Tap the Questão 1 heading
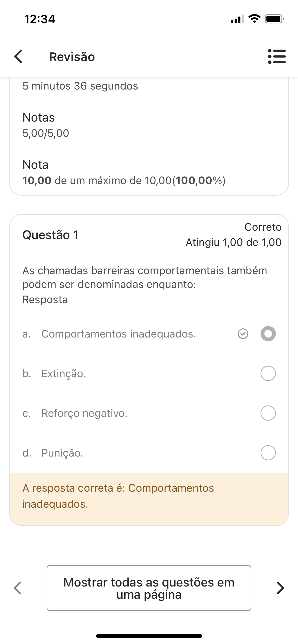Screen dimensions: 298x644 click(50, 235)
